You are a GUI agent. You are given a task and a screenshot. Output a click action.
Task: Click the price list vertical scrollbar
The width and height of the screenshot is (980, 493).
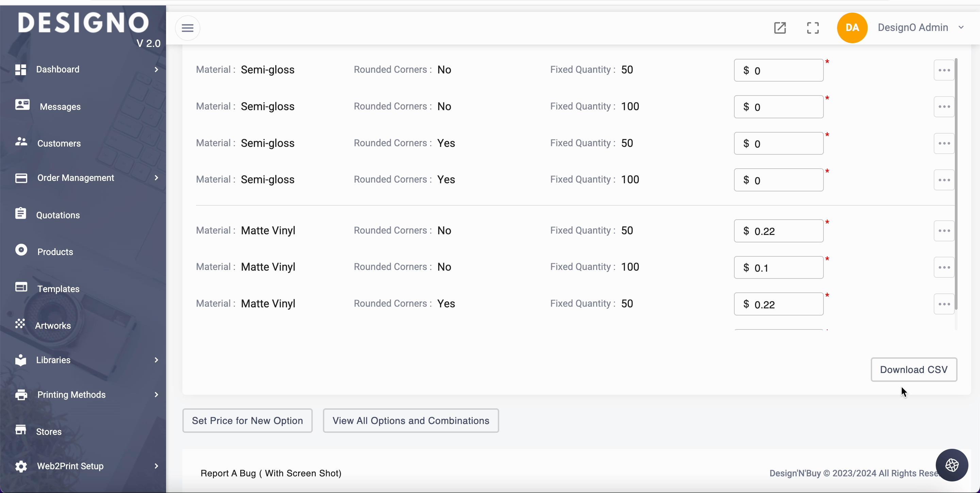click(956, 183)
